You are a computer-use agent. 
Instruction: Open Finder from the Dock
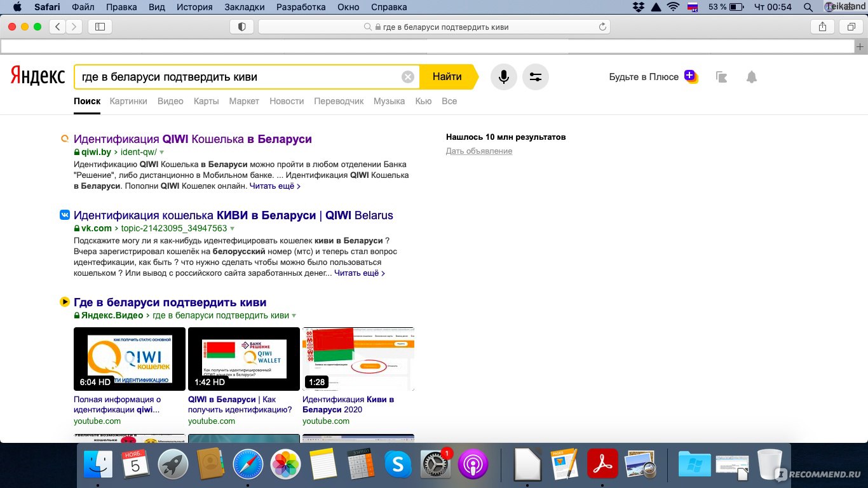click(98, 464)
